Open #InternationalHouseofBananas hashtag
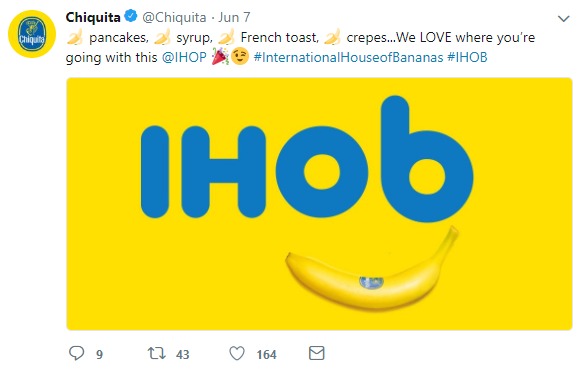 point(348,57)
